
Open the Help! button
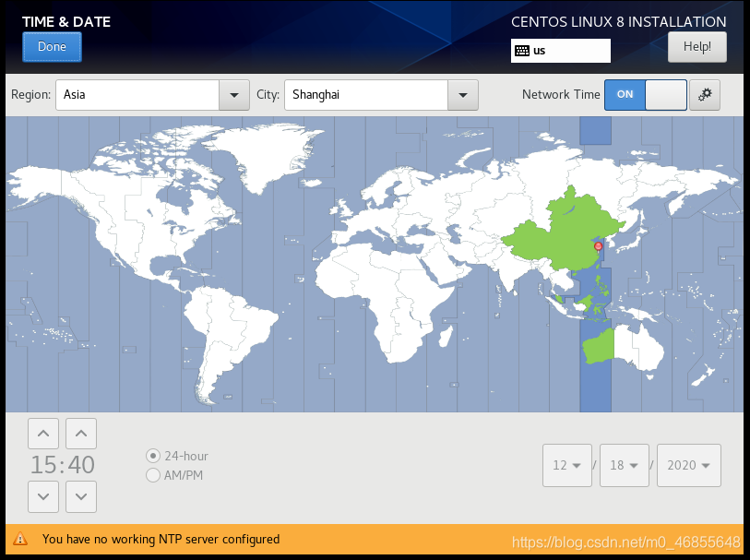coord(696,47)
